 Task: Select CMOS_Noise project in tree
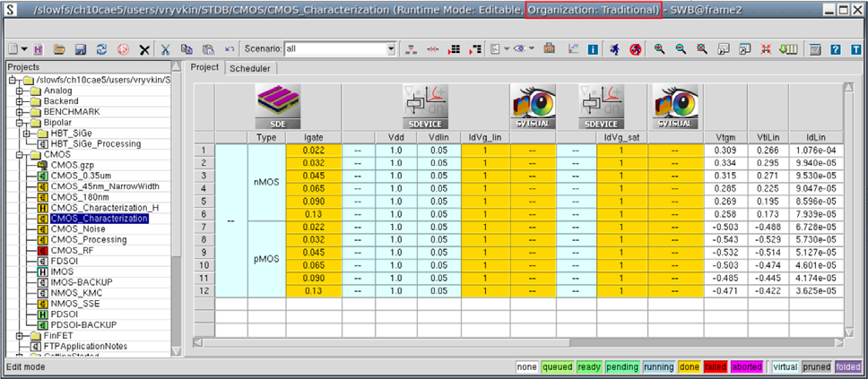point(80,228)
